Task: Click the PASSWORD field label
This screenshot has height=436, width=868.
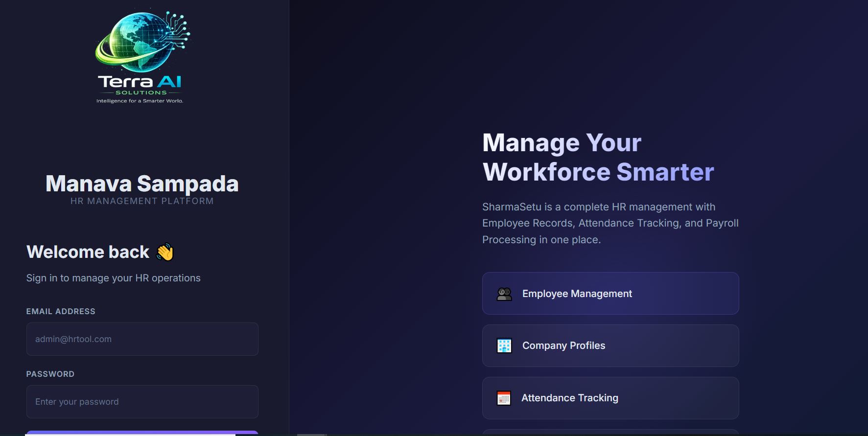Action: point(50,374)
